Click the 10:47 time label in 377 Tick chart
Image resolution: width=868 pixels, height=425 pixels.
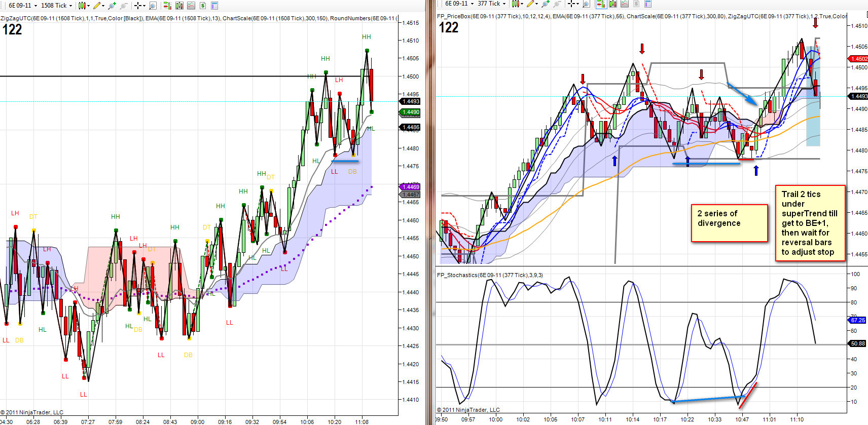(x=742, y=419)
